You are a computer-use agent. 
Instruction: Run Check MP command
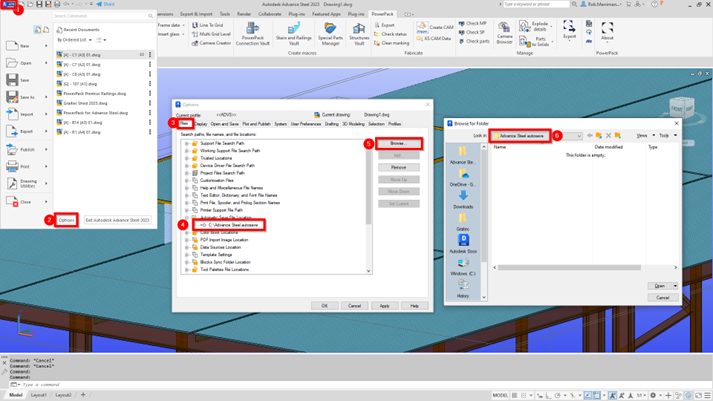472,23
